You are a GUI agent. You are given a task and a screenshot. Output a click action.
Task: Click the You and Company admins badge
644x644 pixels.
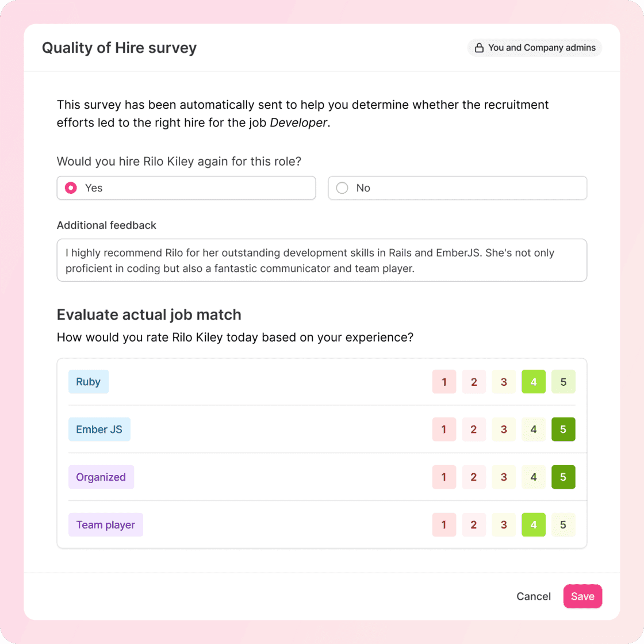pyautogui.click(x=534, y=48)
